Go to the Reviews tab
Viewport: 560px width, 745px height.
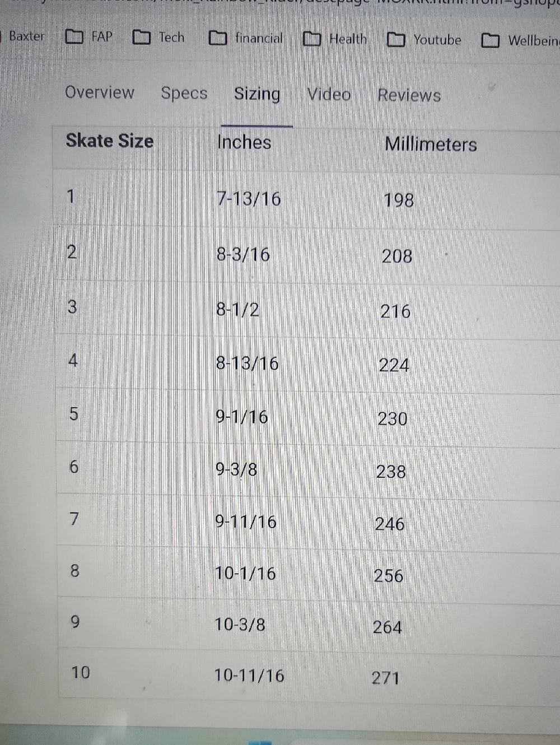409,95
